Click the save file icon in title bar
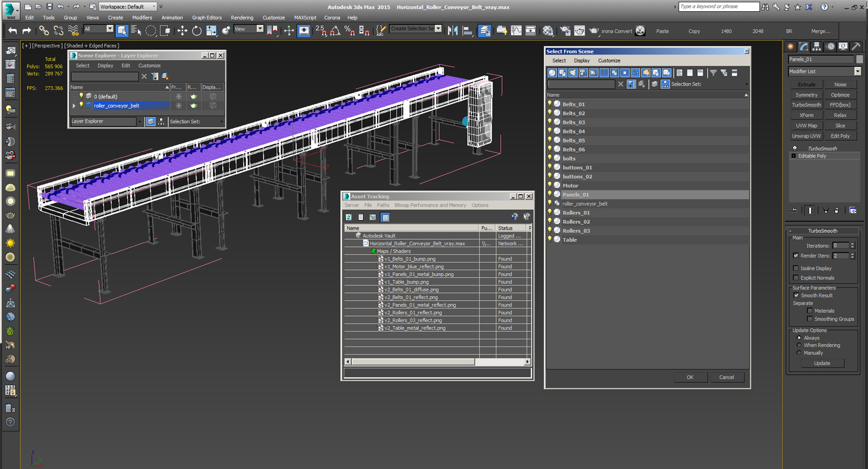The width and height of the screenshot is (868, 469). pos(49,6)
